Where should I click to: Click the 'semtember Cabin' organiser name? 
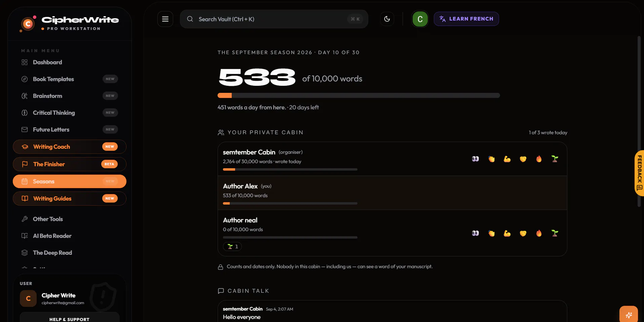pos(249,152)
